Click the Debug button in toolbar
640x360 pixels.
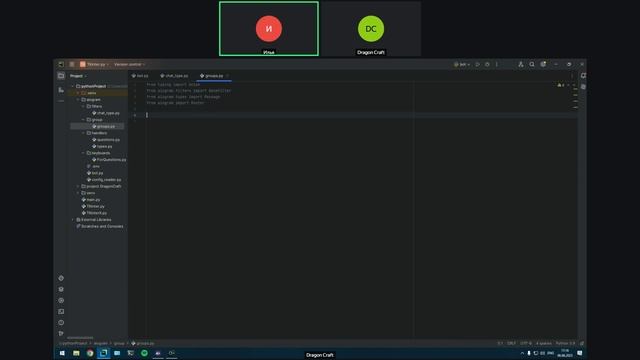pyautogui.click(x=487, y=64)
